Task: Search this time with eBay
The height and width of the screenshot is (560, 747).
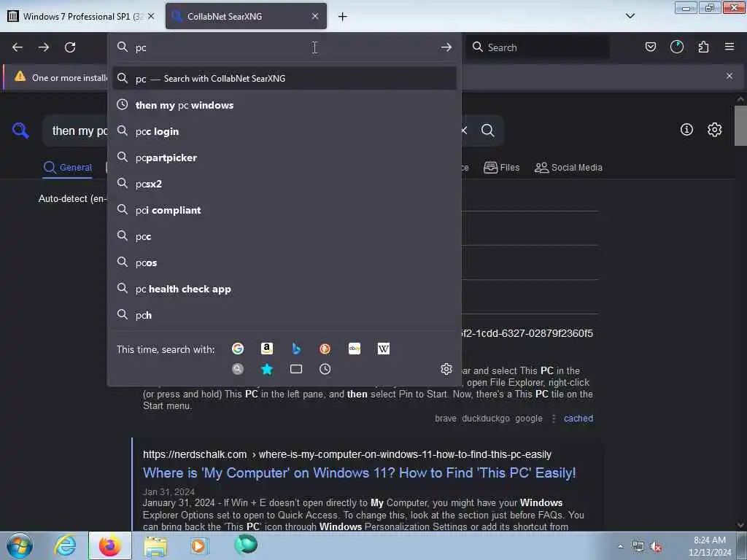Action: (355, 349)
